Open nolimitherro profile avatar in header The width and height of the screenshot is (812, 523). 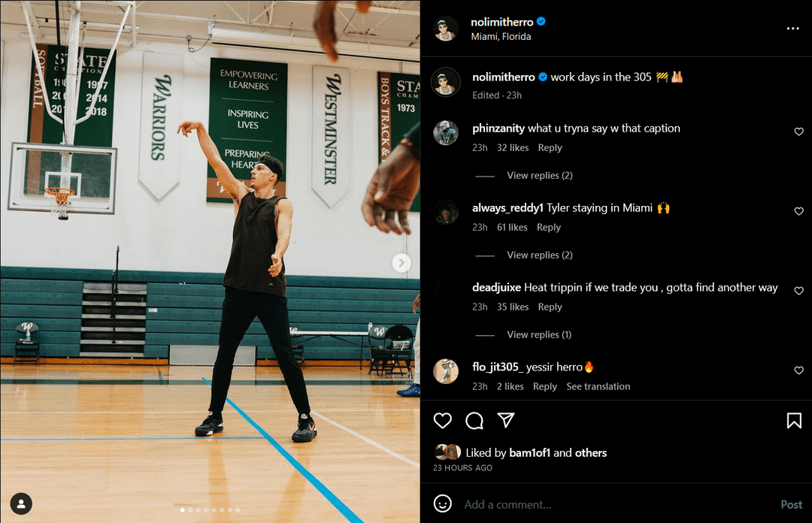coord(446,29)
